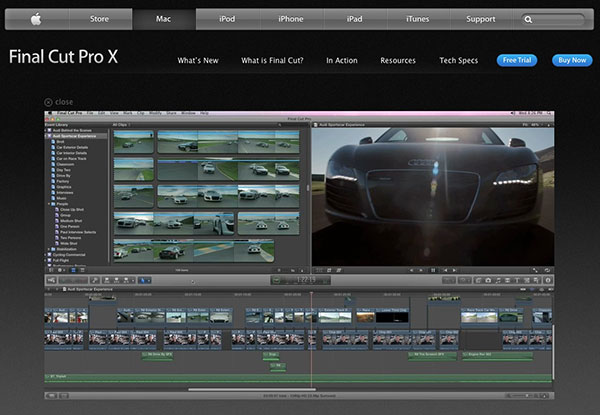
Task: Collapse the People folder
Action: pos(49,204)
